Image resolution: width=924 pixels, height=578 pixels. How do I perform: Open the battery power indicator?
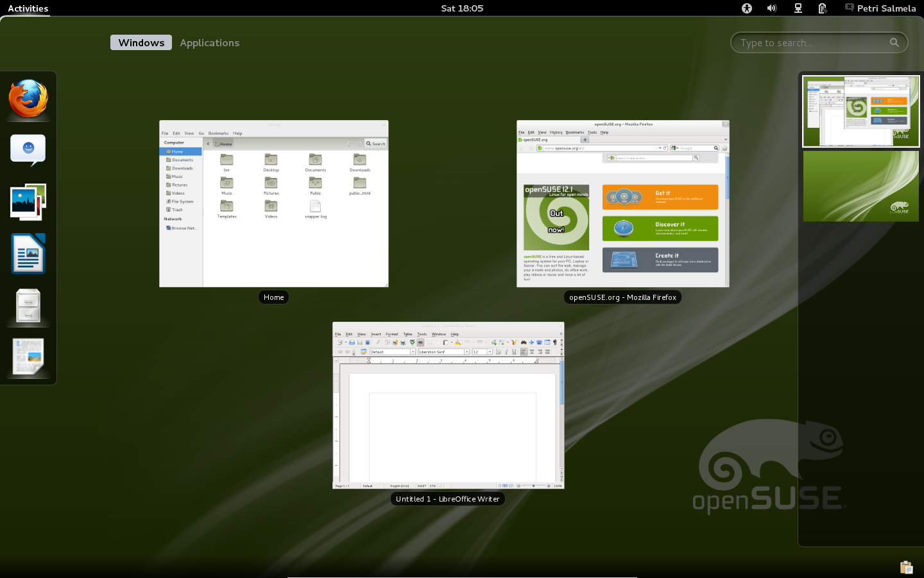[823, 8]
